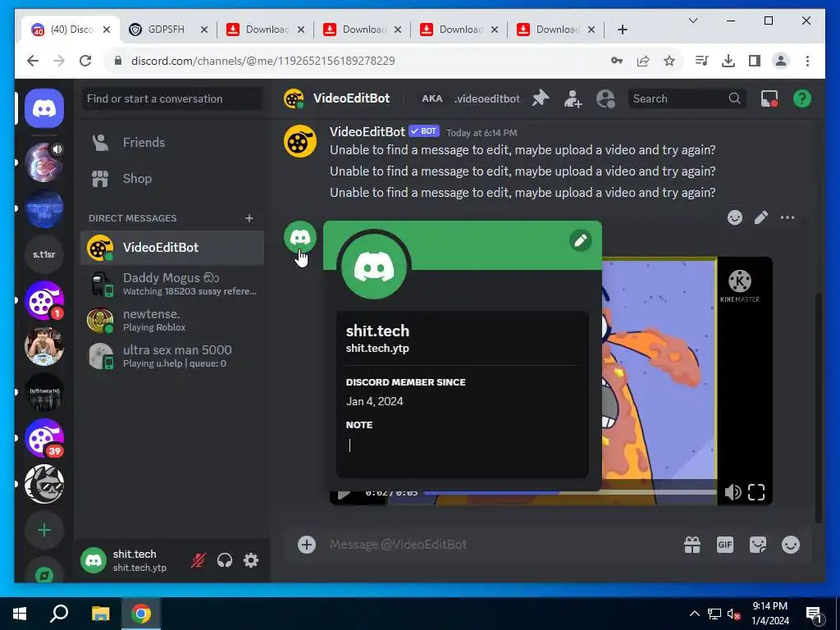Open a new browser tab
This screenshot has height=630, width=840.
622,30
